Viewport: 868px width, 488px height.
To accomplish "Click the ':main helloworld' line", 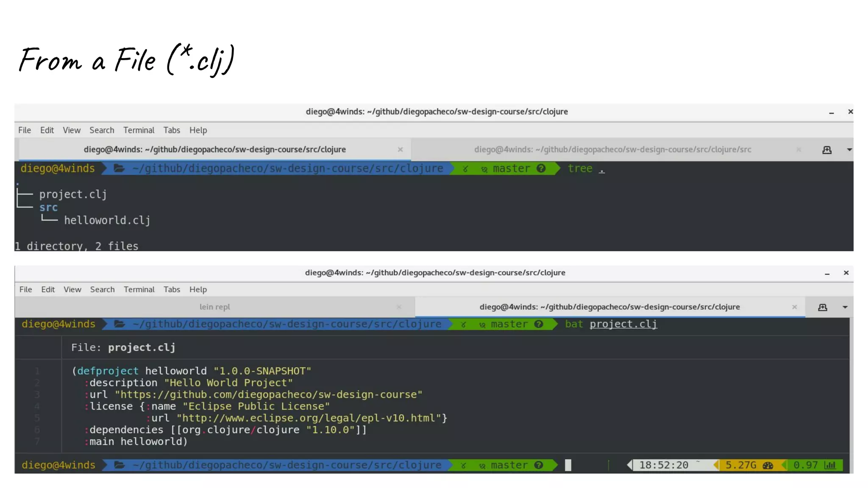I will 136,442.
